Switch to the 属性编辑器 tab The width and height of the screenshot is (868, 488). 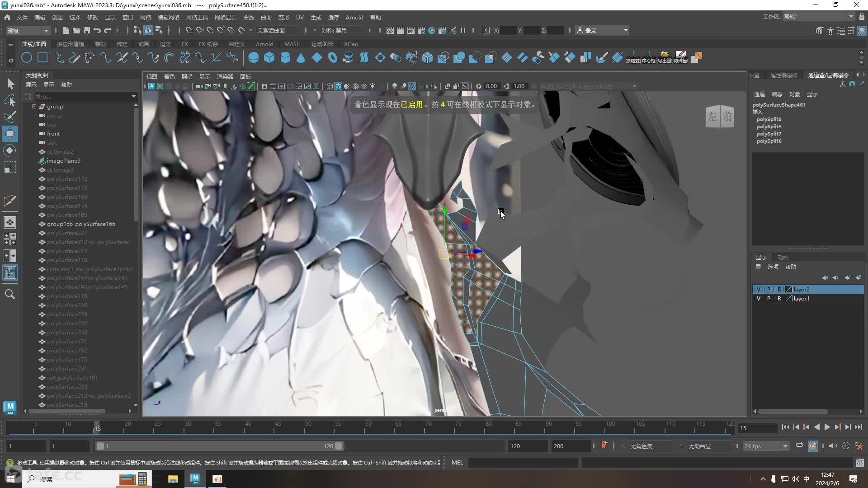tap(783, 75)
